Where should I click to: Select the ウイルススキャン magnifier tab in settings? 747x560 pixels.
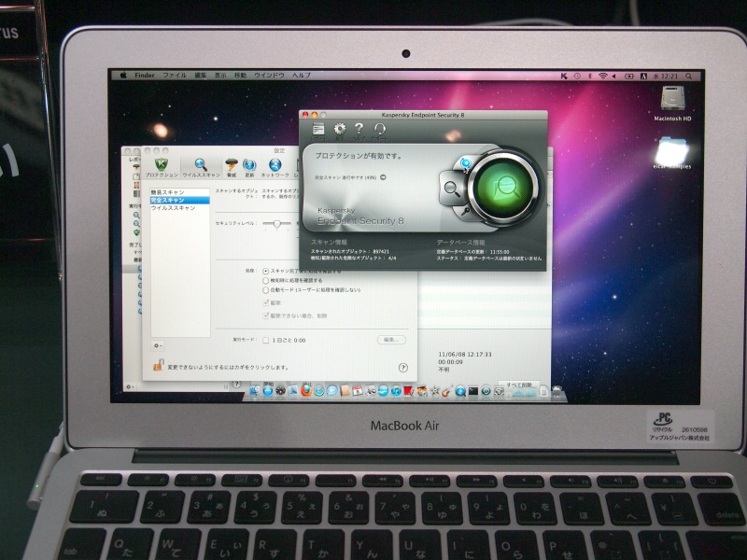201,168
